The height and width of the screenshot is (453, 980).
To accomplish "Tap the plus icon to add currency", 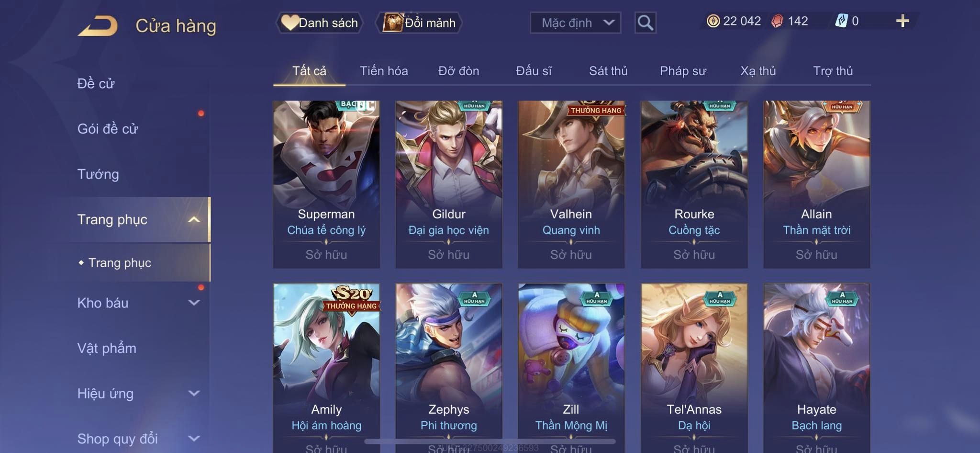I will [x=902, y=21].
